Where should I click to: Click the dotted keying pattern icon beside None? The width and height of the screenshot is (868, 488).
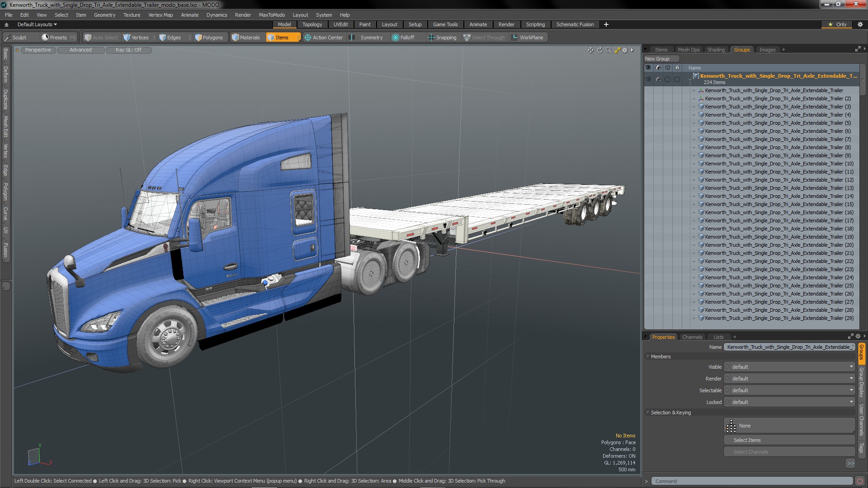tap(731, 426)
